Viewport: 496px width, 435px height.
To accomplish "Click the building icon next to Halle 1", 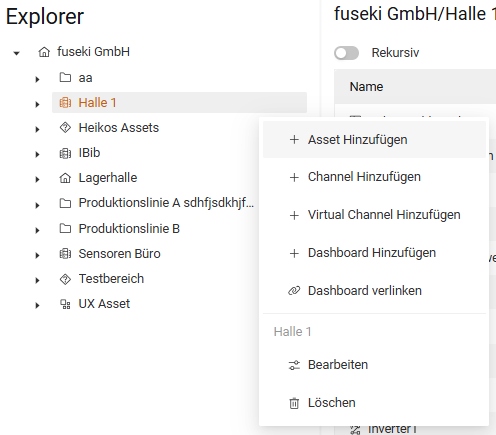I will coord(65,103).
